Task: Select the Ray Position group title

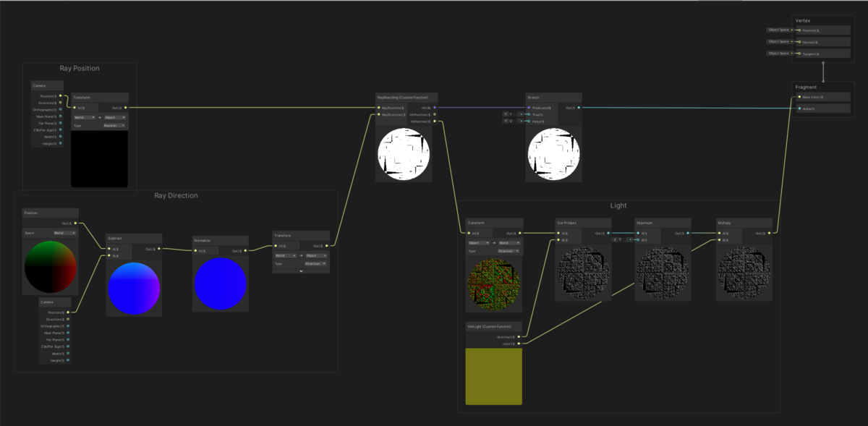Action: 80,68
